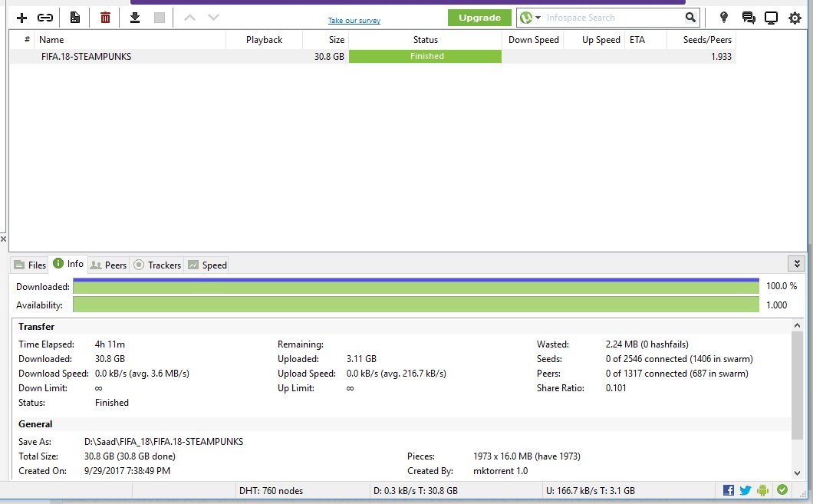Switch to the Speed tab

(207, 265)
